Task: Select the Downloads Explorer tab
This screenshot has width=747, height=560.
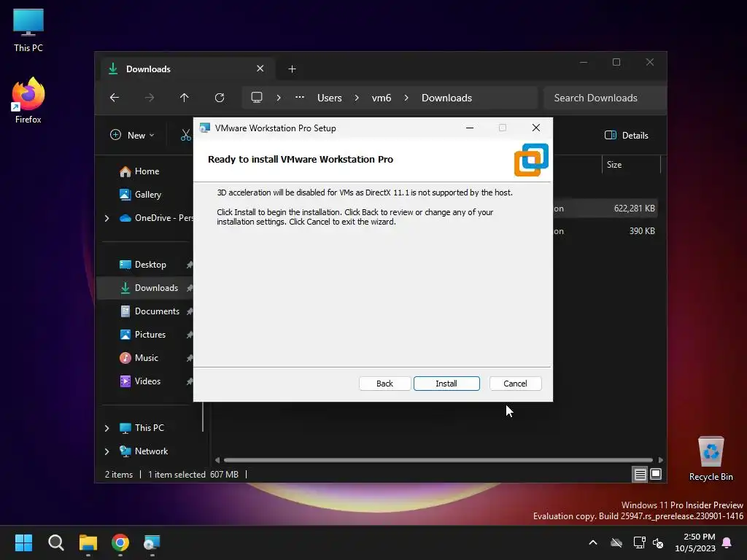Action: pyautogui.click(x=187, y=69)
